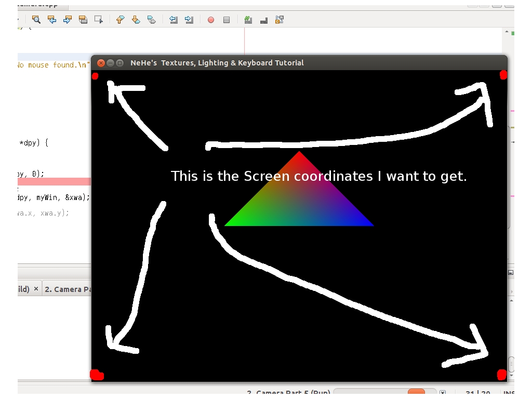
Task: Cancel the running process in status bar
Action: point(443,393)
